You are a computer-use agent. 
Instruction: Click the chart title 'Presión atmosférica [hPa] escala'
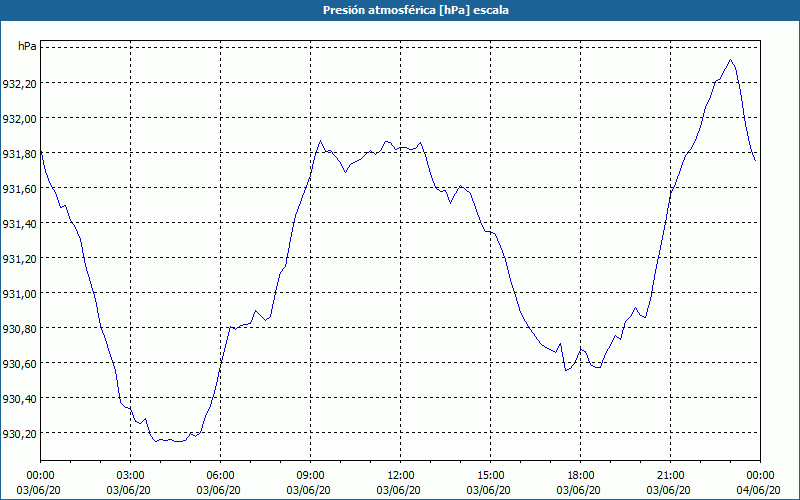coord(416,10)
